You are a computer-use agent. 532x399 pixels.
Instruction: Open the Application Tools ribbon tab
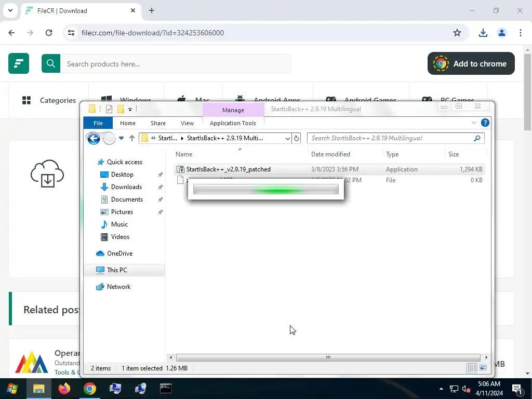233,123
